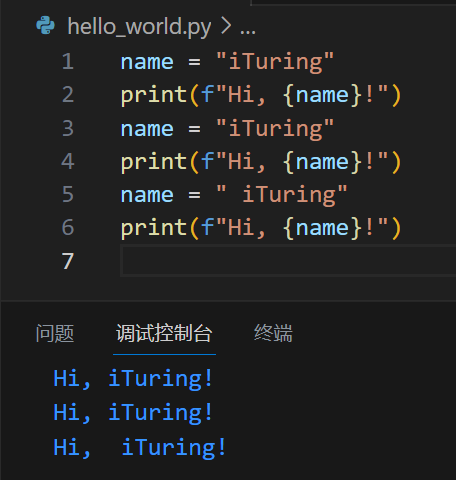Click the print statement on line 4
Viewport: 456px width, 480px height.
pos(261,162)
